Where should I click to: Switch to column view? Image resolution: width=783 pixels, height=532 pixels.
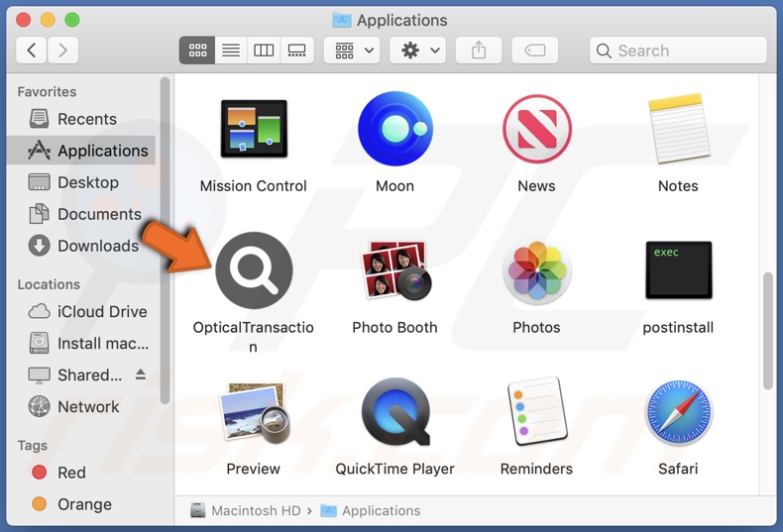pos(264,51)
